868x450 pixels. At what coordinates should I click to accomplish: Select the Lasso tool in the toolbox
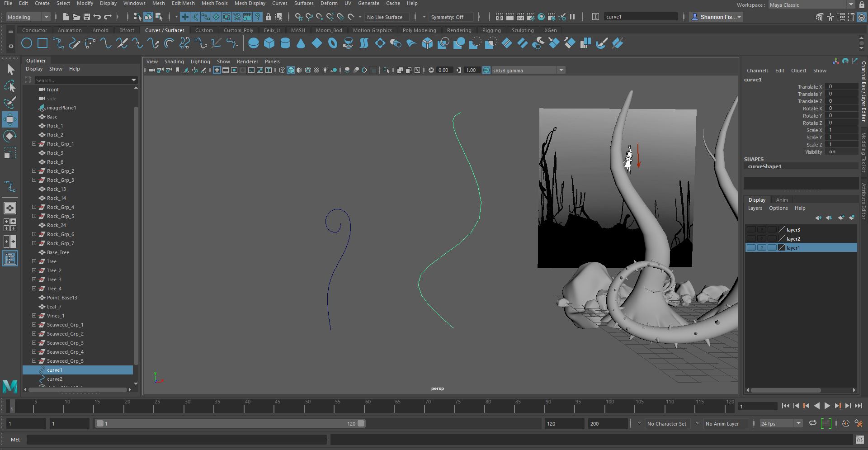point(10,86)
